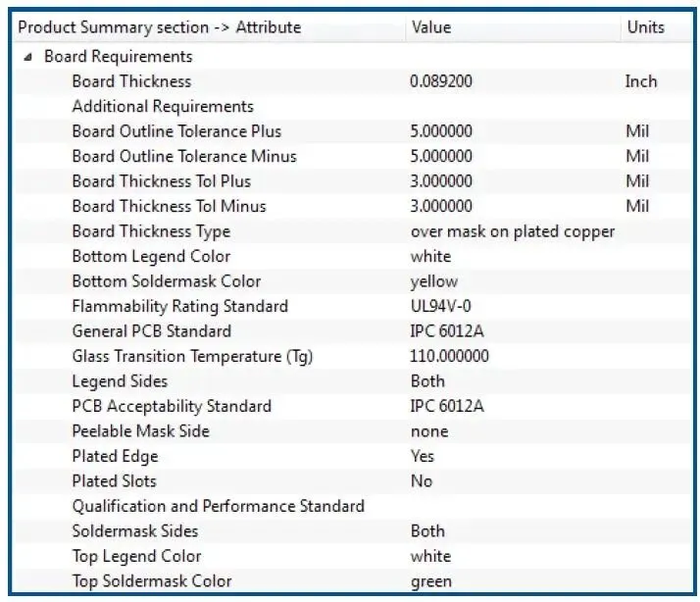
Task: Select Qualification and Performance Standard row
Action: coord(218,506)
